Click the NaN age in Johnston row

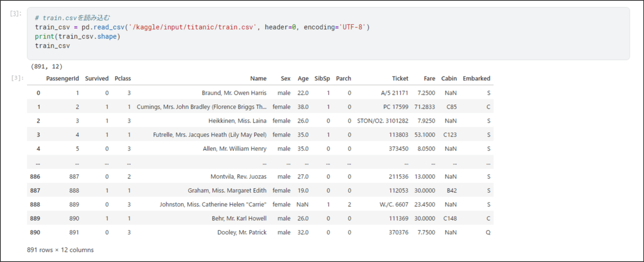[302, 204]
